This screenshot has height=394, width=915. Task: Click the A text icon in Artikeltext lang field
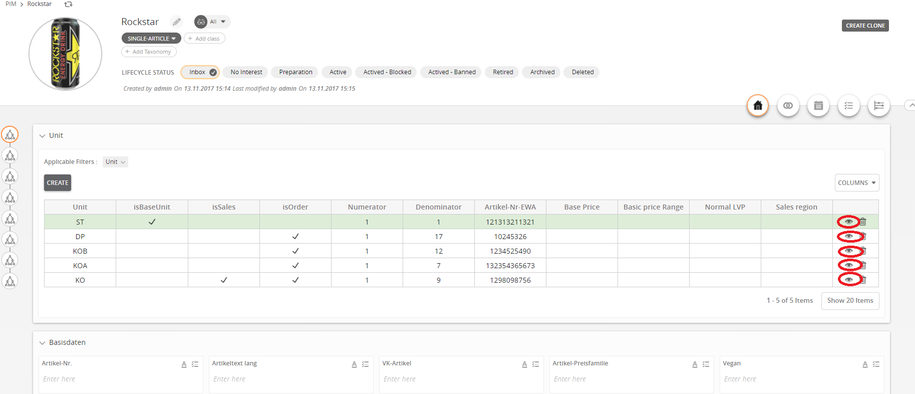pos(354,364)
